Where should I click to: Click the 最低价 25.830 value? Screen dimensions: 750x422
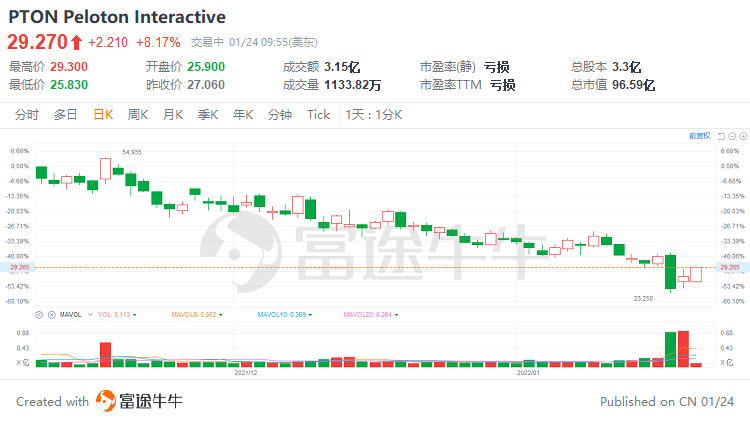click(69, 85)
